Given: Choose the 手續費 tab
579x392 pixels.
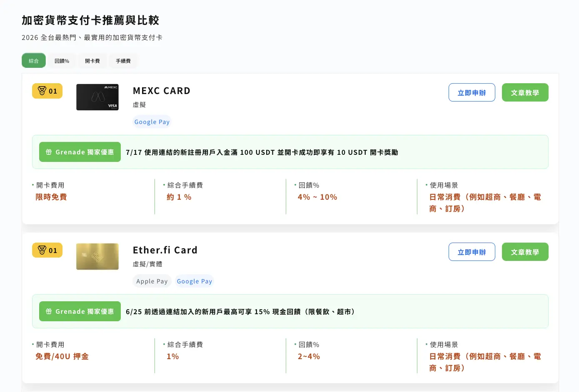Looking at the screenshot, I should 123,61.
